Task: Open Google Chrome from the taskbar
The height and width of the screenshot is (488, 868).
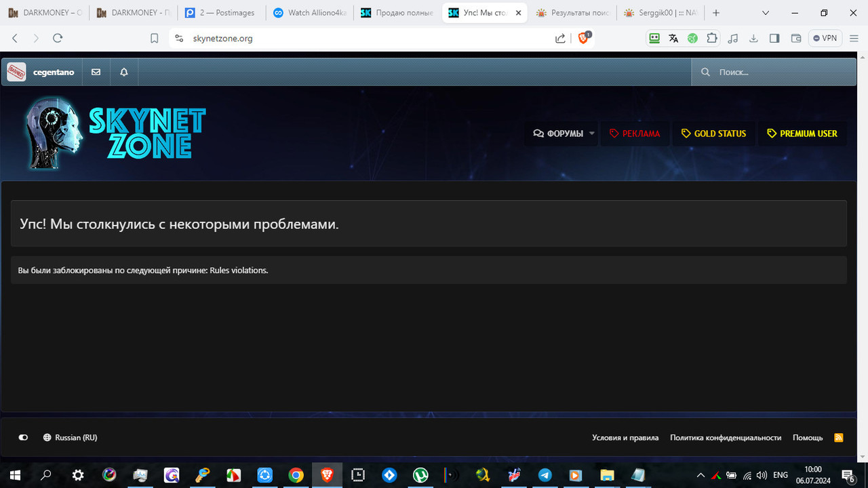Action: tap(296, 475)
